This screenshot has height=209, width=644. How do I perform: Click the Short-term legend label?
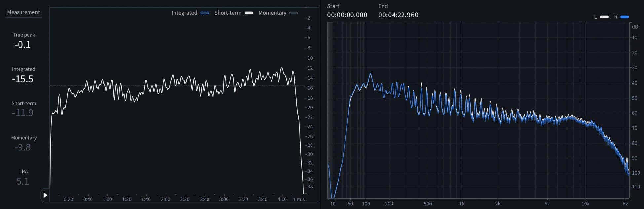point(228,13)
